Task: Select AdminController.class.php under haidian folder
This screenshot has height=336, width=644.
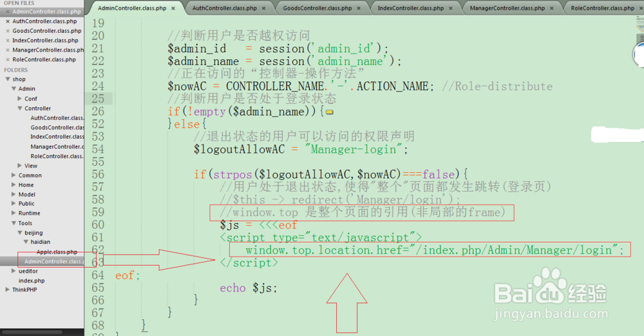Action: [54, 262]
